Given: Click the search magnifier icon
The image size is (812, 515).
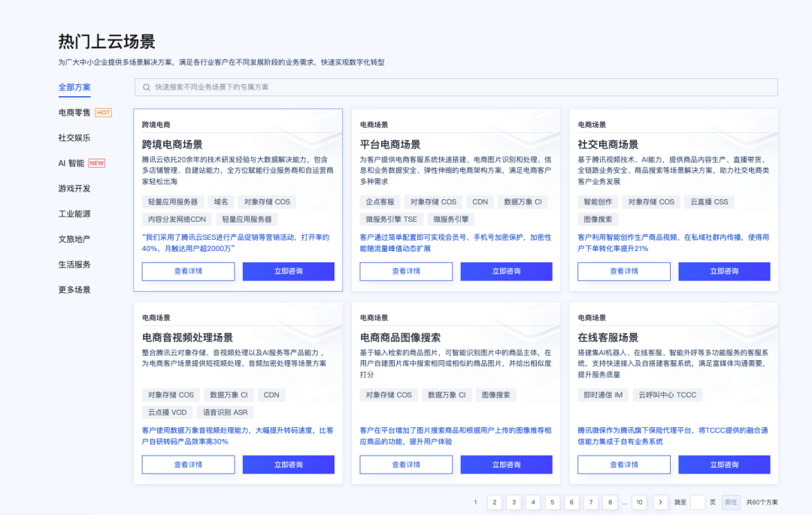Looking at the screenshot, I should (x=147, y=87).
